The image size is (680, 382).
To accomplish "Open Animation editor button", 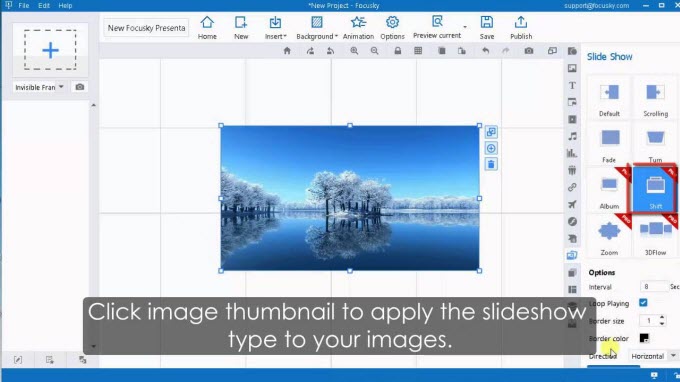I will 358,28.
